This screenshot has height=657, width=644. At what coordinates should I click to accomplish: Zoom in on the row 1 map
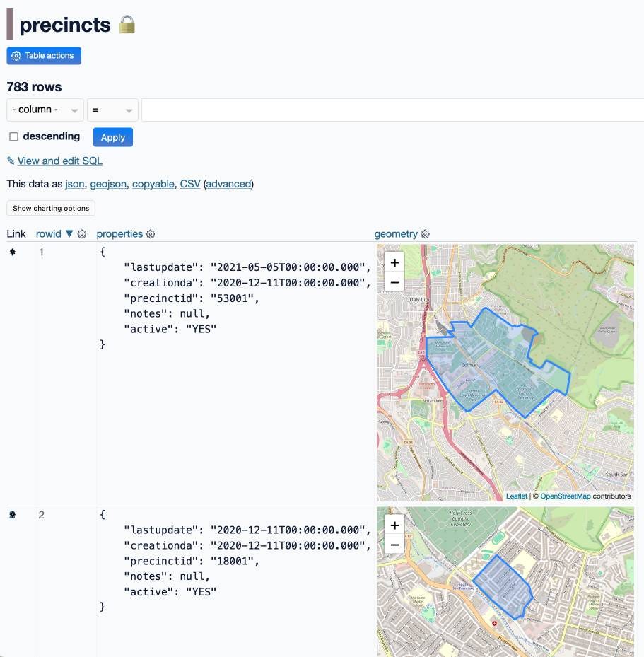coord(394,262)
